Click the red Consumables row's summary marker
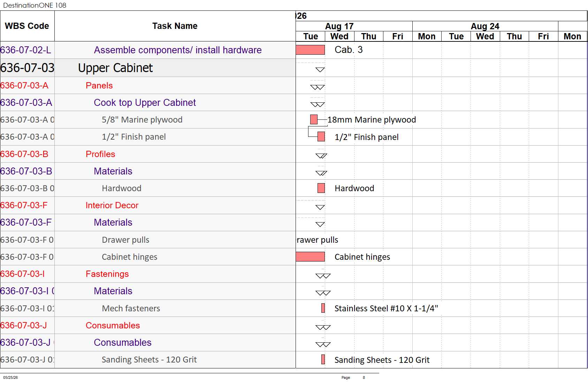Image resolution: width=588 pixels, height=382 pixels. point(323,327)
